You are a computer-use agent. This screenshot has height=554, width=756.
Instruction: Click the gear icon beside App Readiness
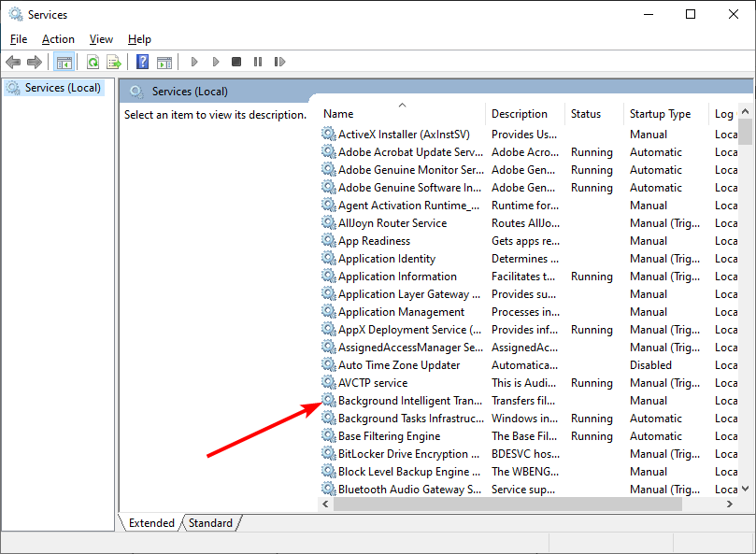[329, 240]
